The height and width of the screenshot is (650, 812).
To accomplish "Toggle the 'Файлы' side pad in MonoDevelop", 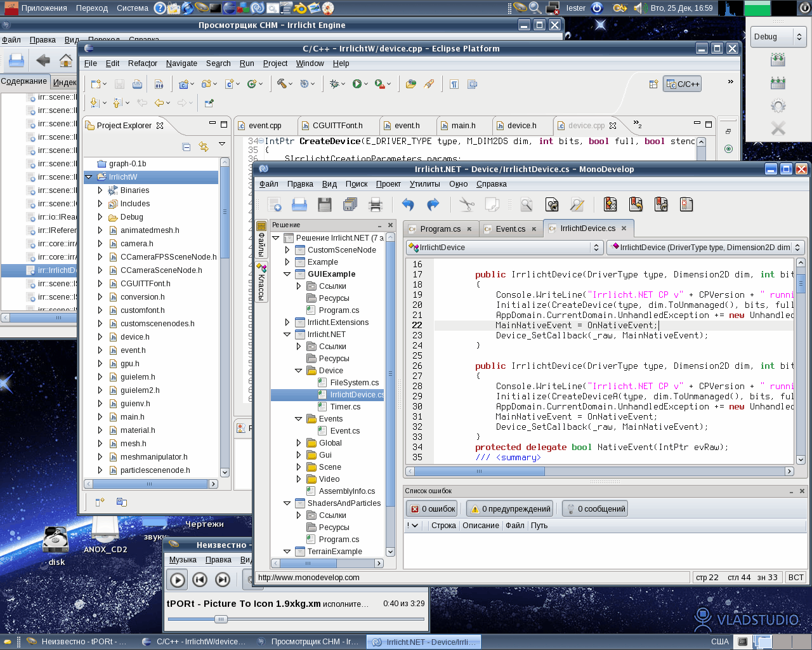I will coord(261,238).
